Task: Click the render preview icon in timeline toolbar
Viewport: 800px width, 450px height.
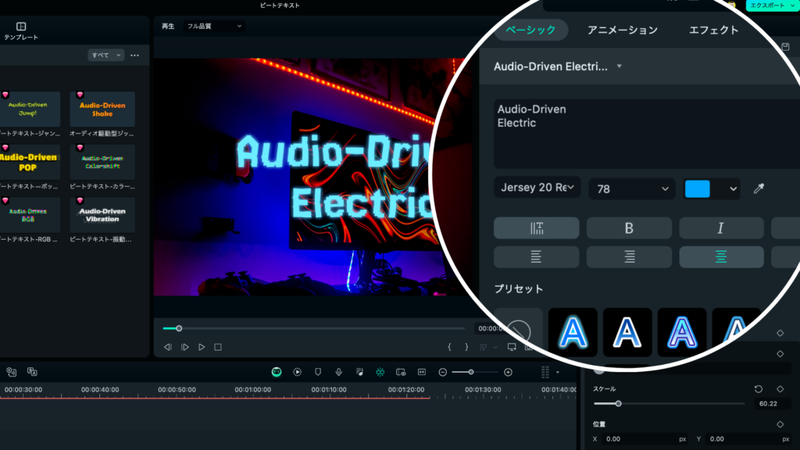Action: 297,372
